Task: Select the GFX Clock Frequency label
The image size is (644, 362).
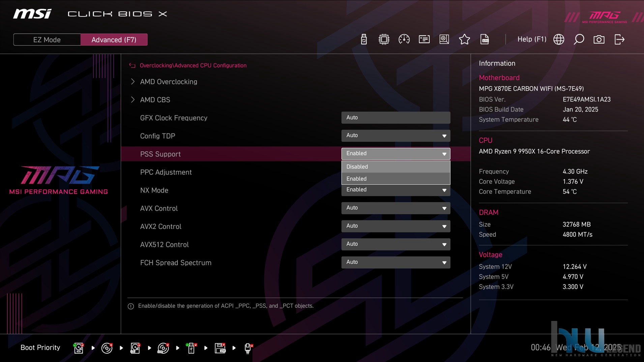Action: (x=174, y=118)
